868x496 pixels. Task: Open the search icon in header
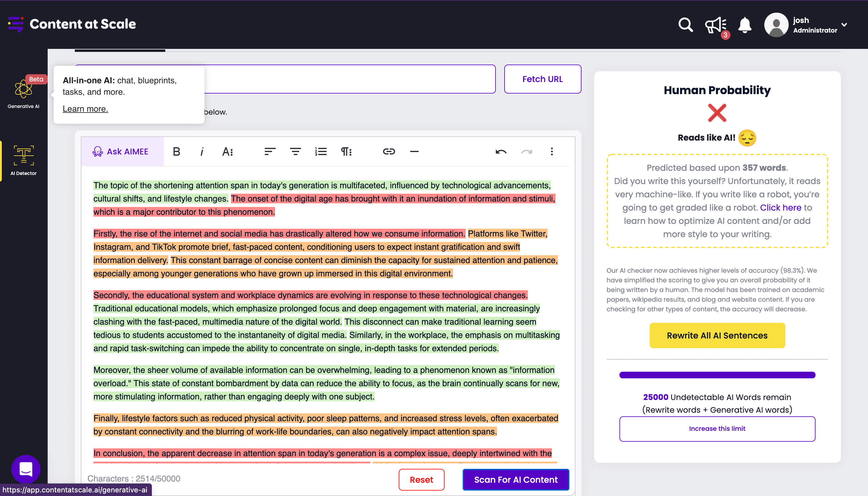pyautogui.click(x=686, y=25)
